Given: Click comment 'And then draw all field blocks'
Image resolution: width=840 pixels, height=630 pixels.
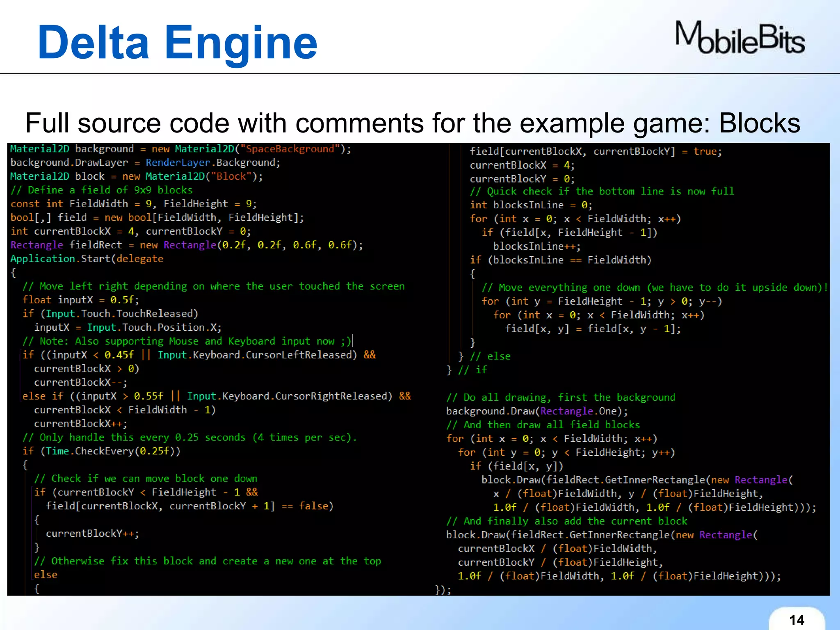Looking at the screenshot, I should tap(543, 425).
